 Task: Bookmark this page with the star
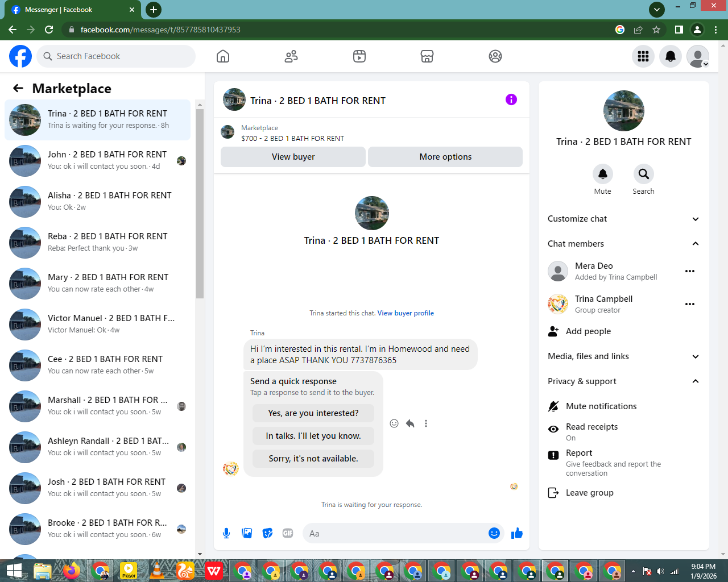656,30
